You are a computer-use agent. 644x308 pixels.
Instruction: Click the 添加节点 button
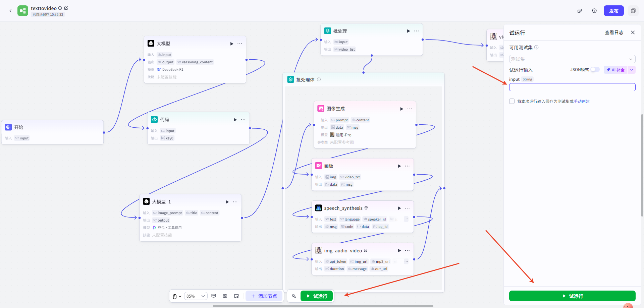264,296
